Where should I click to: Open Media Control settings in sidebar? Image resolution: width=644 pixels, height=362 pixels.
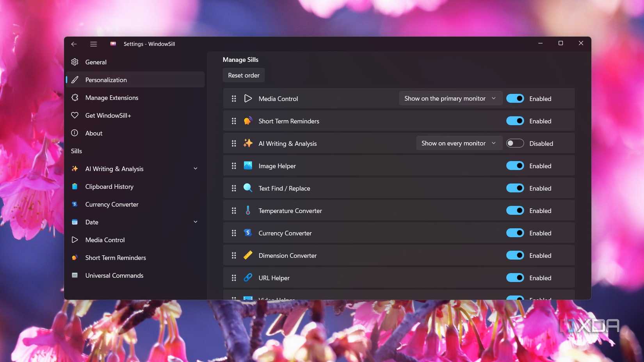[x=135, y=240]
